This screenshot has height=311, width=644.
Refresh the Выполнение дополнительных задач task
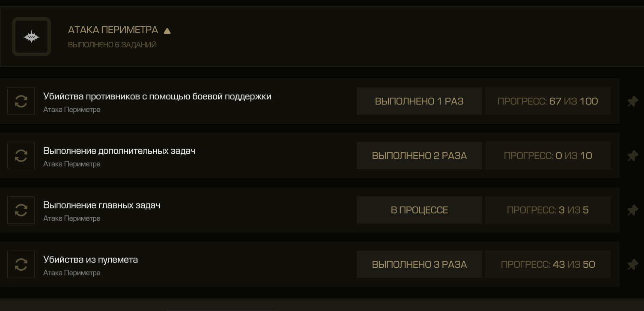click(21, 155)
